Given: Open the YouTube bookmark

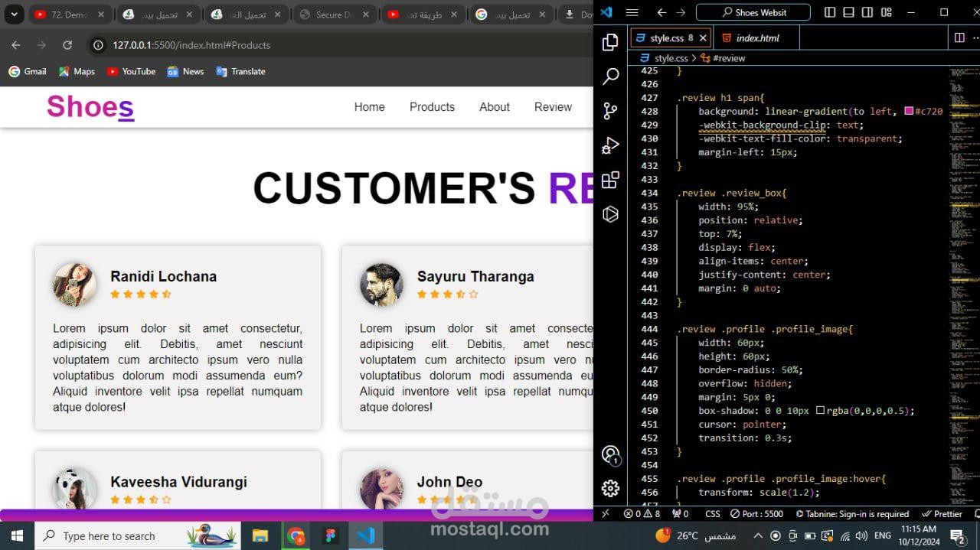Looking at the screenshot, I should 131,71.
